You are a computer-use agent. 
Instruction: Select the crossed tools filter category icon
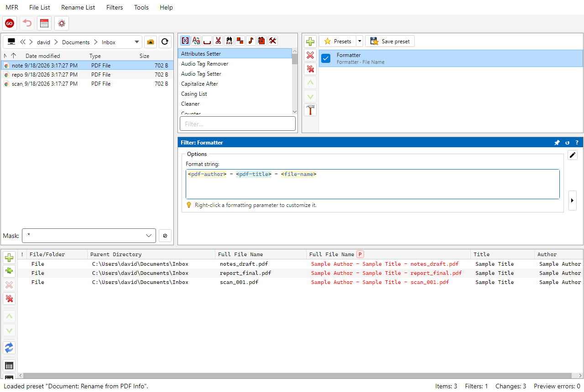tap(273, 41)
